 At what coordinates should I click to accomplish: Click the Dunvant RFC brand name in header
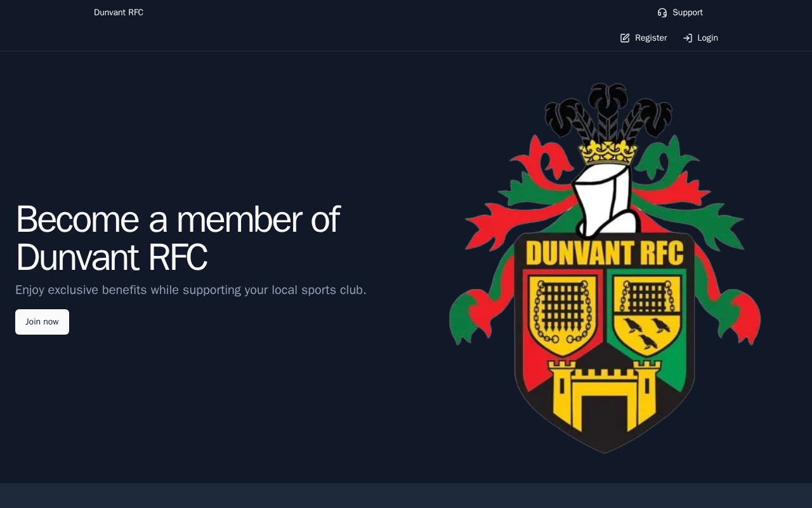[119, 13]
